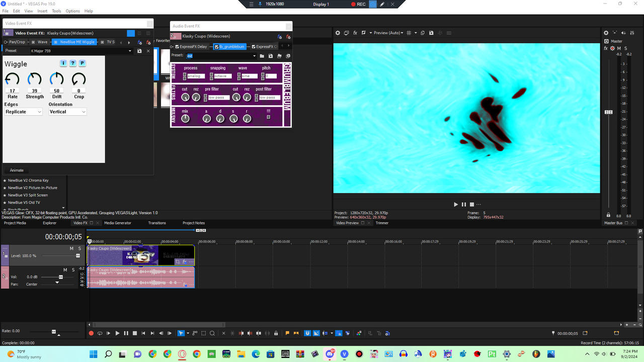Image resolution: width=644 pixels, height=362 pixels.
Task: Pause timeline playback in transport bar
Action: [x=126, y=333]
